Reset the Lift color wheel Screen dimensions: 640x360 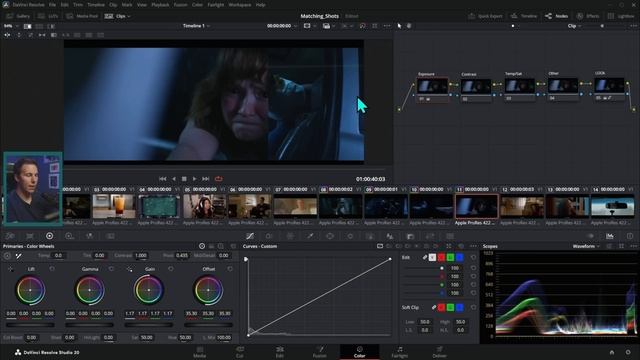click(52, 269)
